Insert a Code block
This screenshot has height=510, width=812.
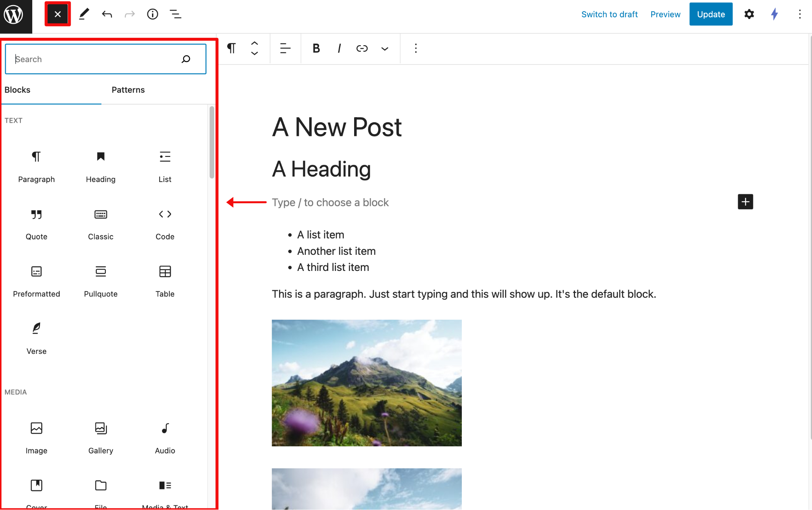coord(165,224)
